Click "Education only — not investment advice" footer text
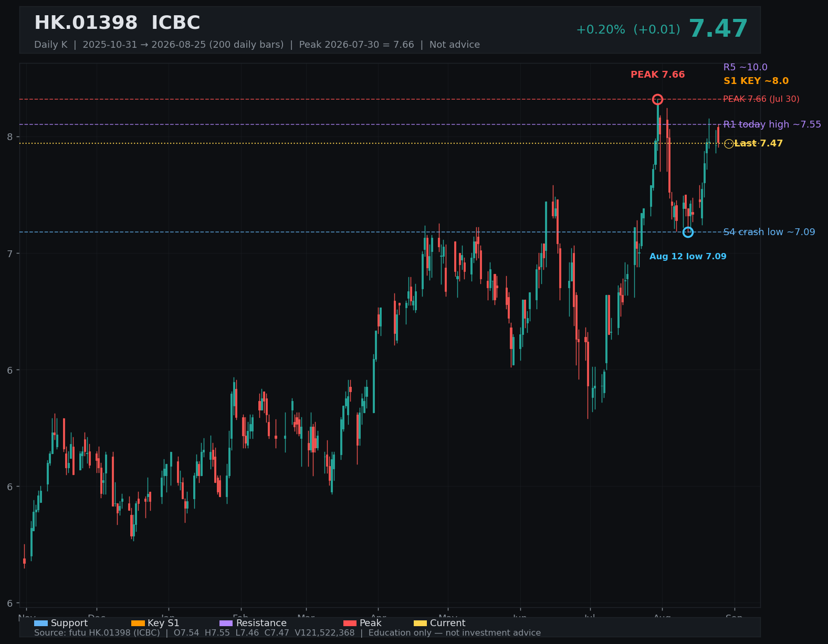Image resolution: width=828 pixels, height=644 pixels. click(455, 633)
